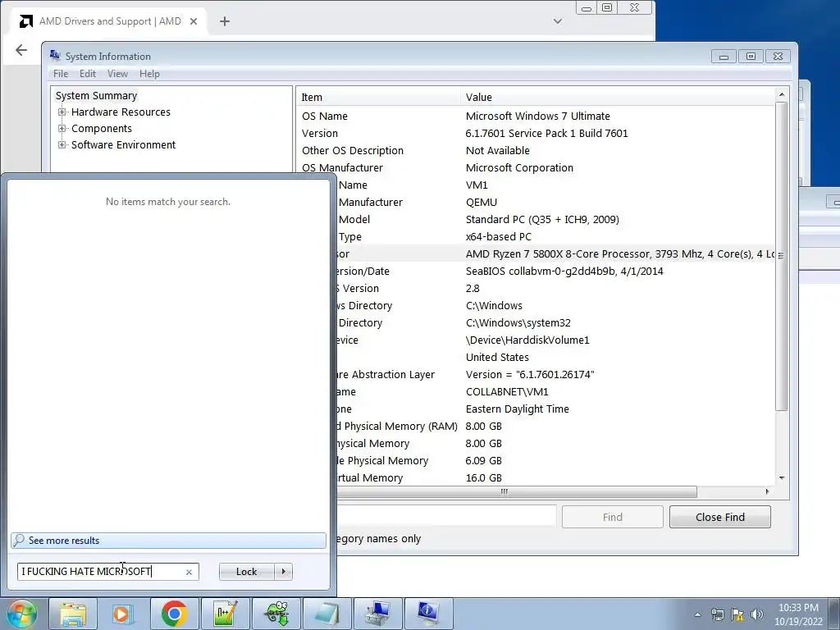
Task: Open shutdown options arrow beside Lock
Action: click(283, 572)
